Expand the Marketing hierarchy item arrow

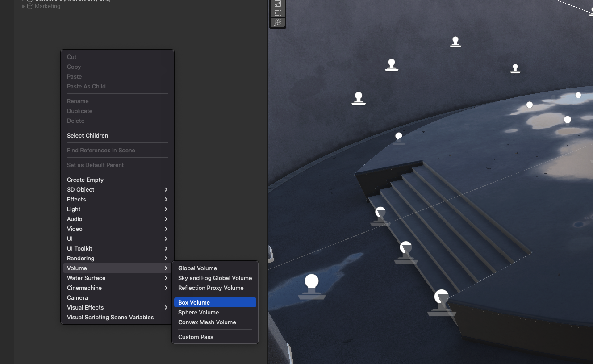pos(24,6)
